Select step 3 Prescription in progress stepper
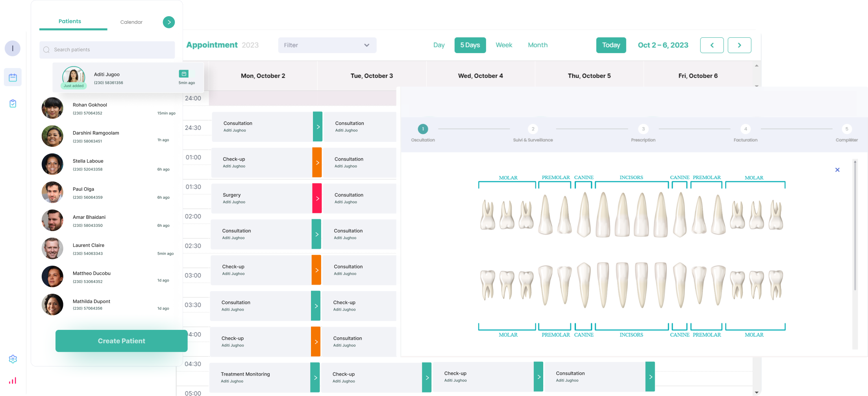This screenshot has width=868, height=396. click(x=643, y=129)
